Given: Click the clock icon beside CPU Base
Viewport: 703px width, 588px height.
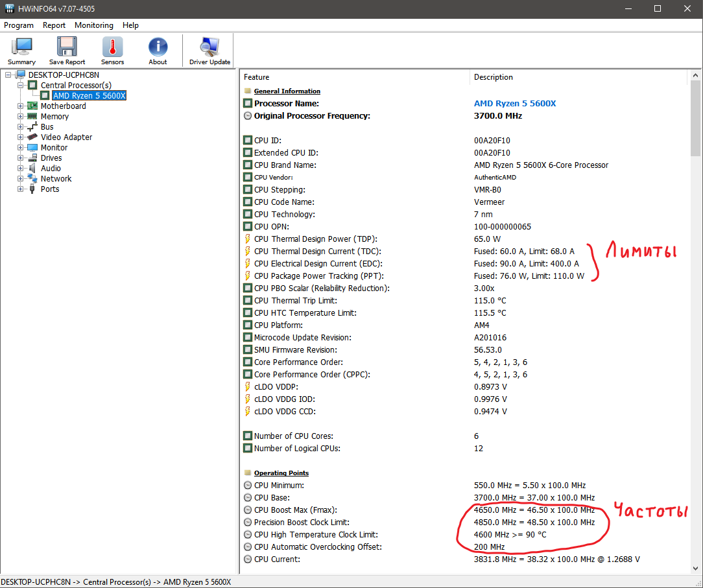Looking at the screenshot, I should pyautogui.click(x=248, y=497).
